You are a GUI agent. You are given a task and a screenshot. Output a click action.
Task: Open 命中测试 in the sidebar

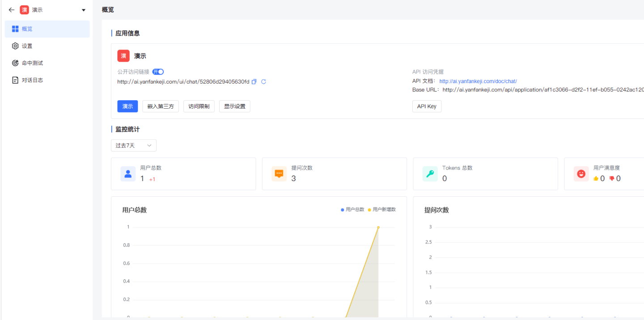pos(47,63)
